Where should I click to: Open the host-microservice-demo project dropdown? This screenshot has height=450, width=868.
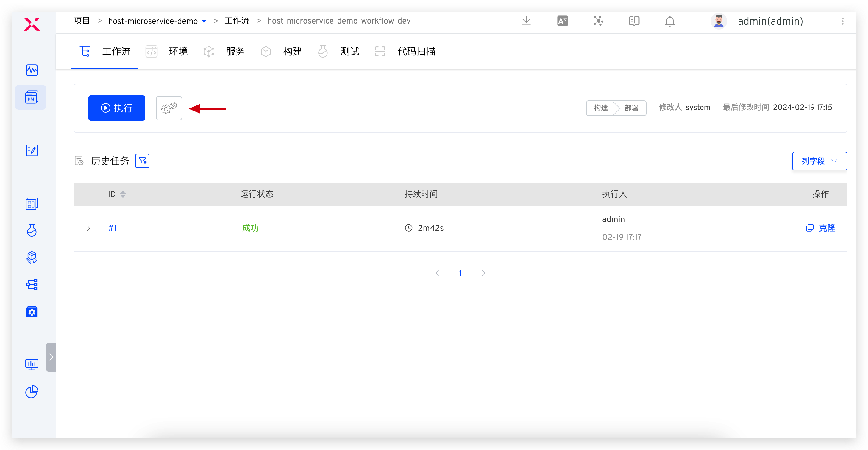coord(204,21)
